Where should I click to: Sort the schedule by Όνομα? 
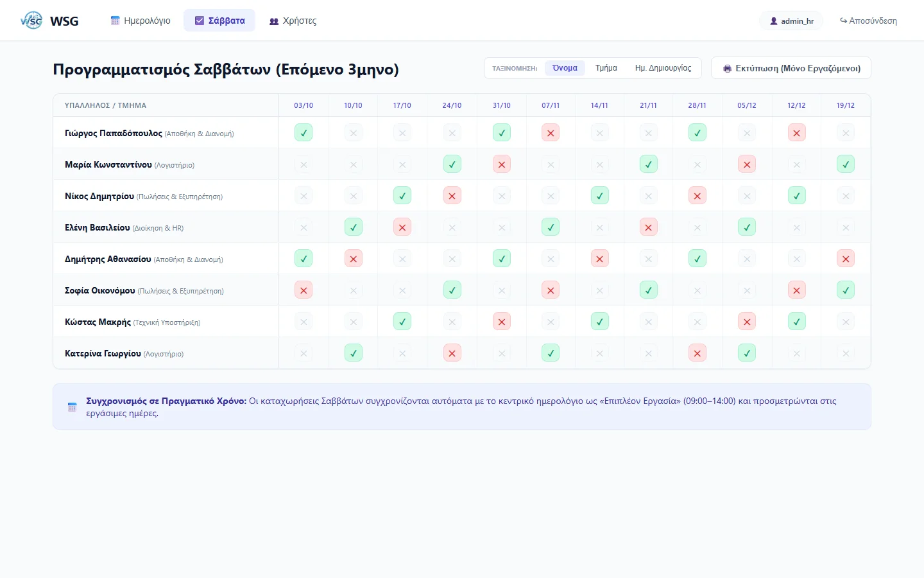565,68
